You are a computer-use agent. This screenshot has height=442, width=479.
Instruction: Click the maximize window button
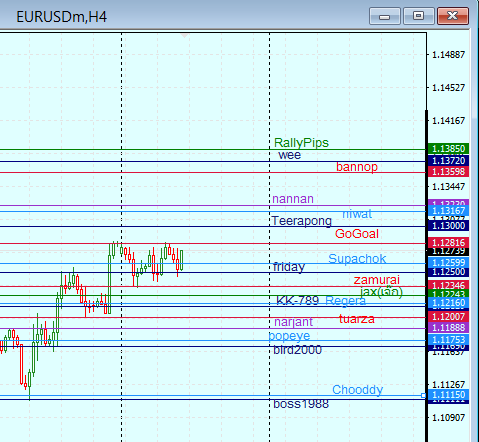(x=418, y=16)
